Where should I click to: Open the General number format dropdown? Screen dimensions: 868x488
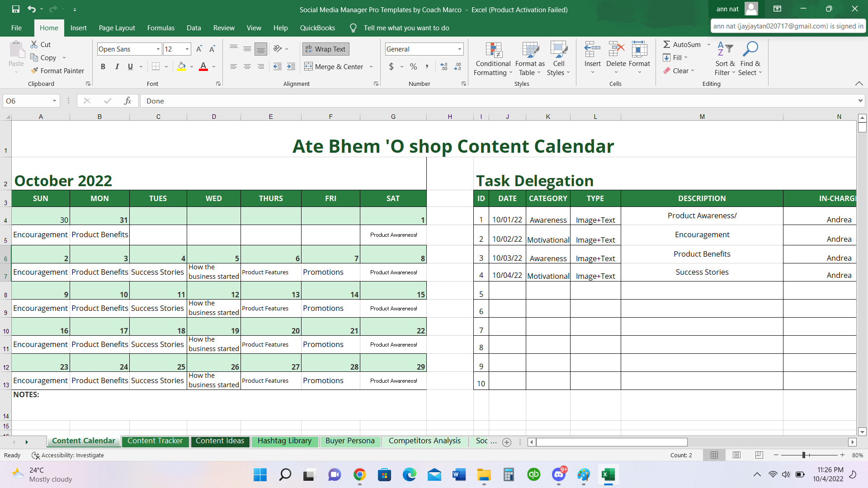[460, 49]
